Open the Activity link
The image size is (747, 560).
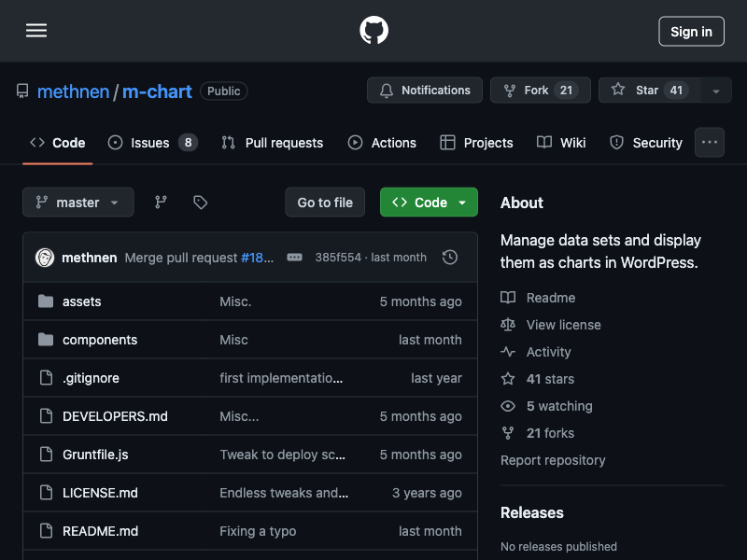pos(535,352)
